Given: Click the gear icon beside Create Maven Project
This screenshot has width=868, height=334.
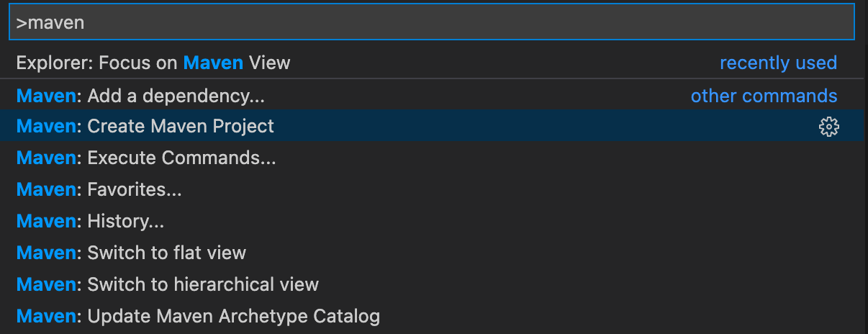Looking at the screenshot, I should pyautogui.click(x=829, y=127).
